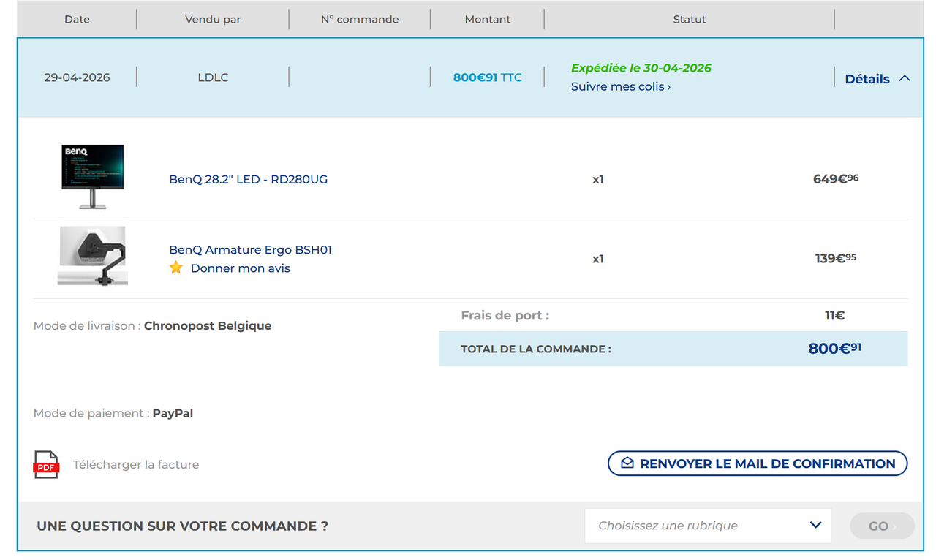Image resolution: width=936 pixels, height=560 pixels.
Task: Open the Choisissez une rubrique dropdown
Action: (x=708, y=526)
